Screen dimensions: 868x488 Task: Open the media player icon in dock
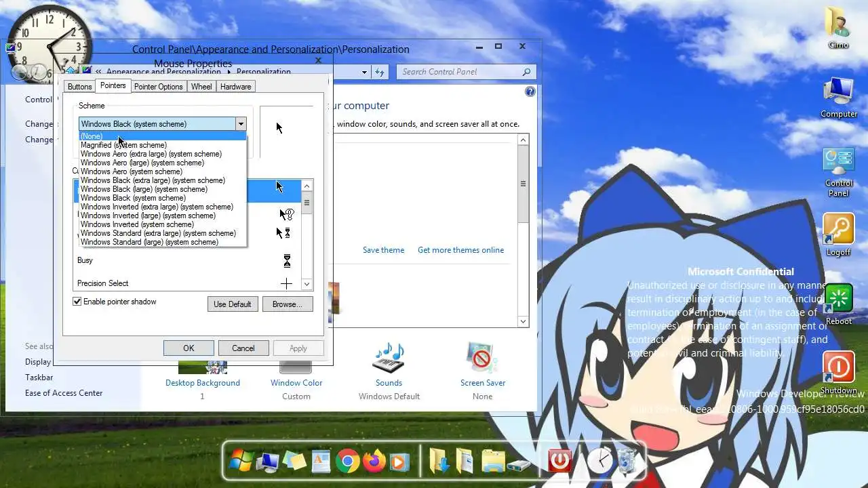click(x=399, y=462)
